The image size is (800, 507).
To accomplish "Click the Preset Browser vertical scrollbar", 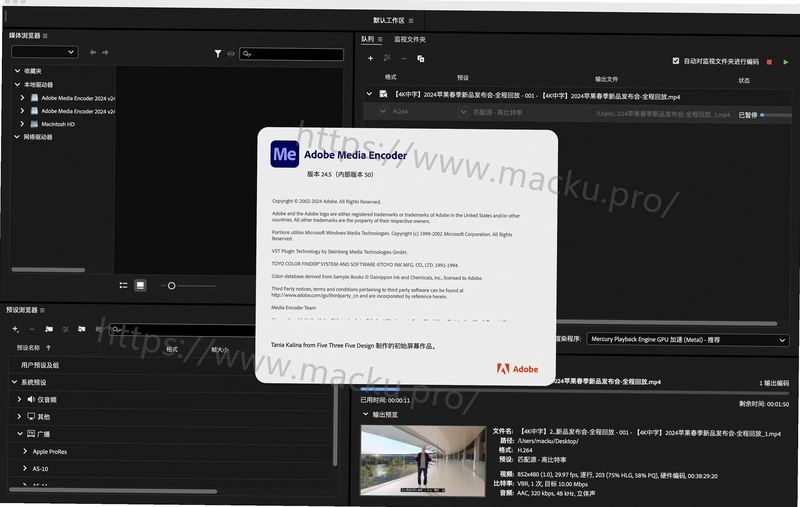I will pyautogui.click(x=335, y=426).
